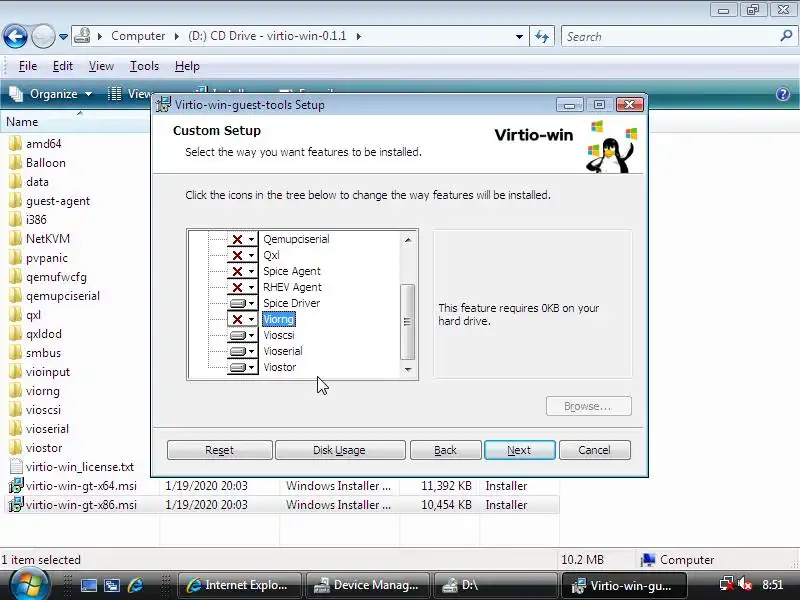The height and width of the screenshot is (600, 800).
Task: Select the NetKVM folder icon
Action: coord(16,239)
